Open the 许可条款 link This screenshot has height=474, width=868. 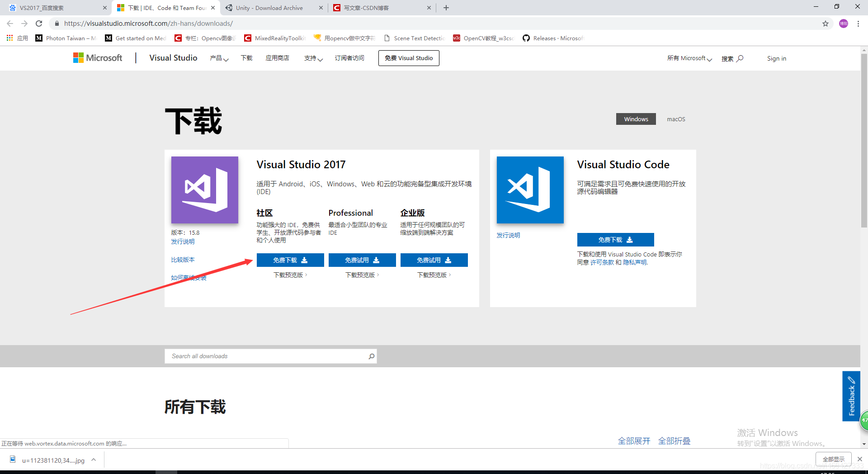coord(602,262)
